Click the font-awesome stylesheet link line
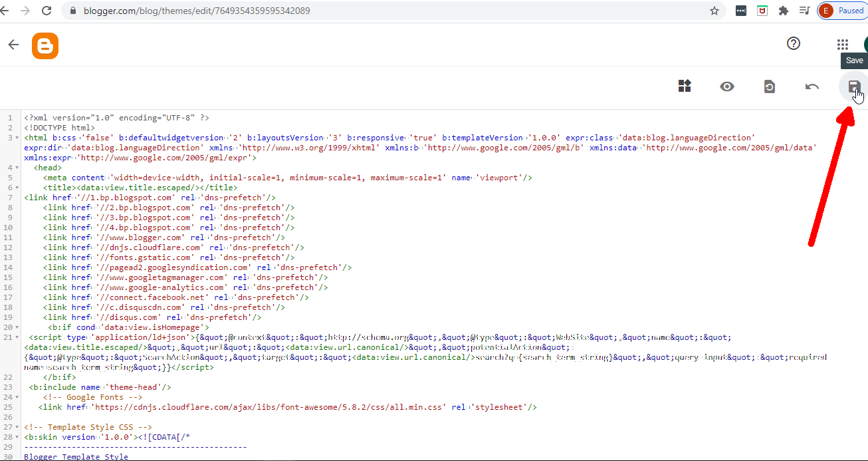 coord(288,407)
